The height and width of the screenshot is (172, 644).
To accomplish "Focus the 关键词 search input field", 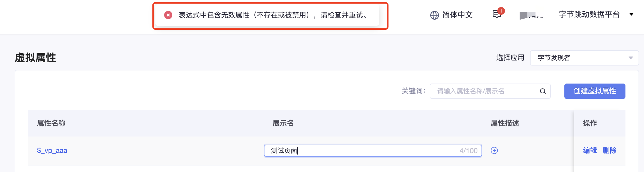I will point(490,91).
